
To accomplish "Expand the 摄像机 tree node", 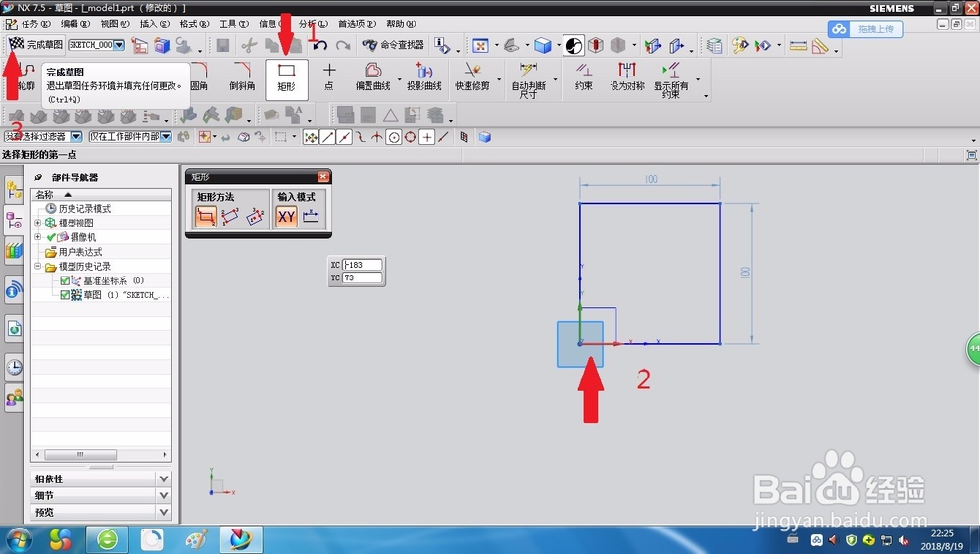I will pyautogui.click(x=38, y=237).
